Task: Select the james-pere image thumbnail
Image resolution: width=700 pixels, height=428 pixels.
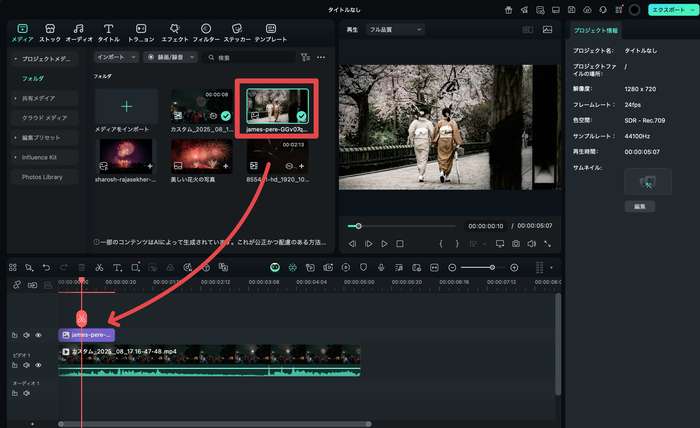Action: [x=277, y=106]
